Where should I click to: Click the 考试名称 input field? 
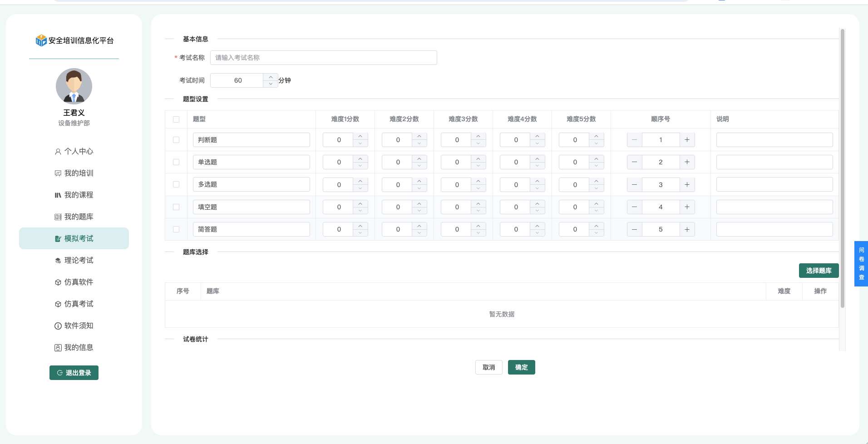tap(323, 58)
